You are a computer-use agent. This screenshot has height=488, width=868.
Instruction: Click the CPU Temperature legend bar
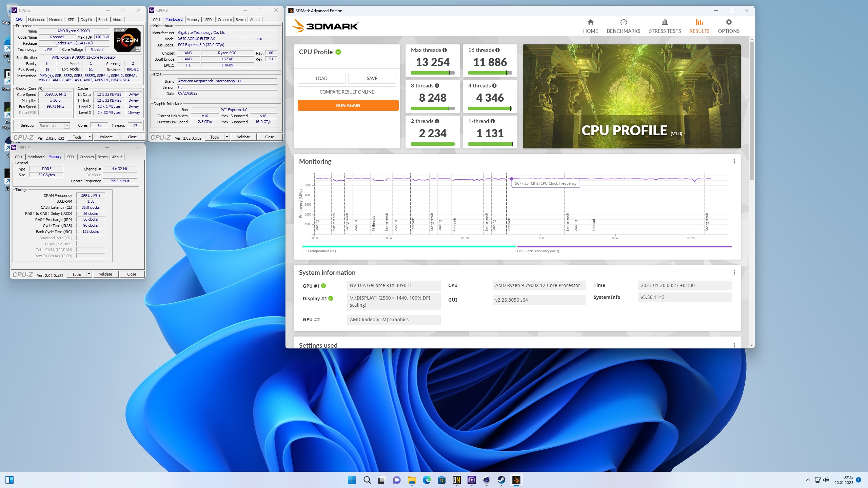tap(409, 246)
